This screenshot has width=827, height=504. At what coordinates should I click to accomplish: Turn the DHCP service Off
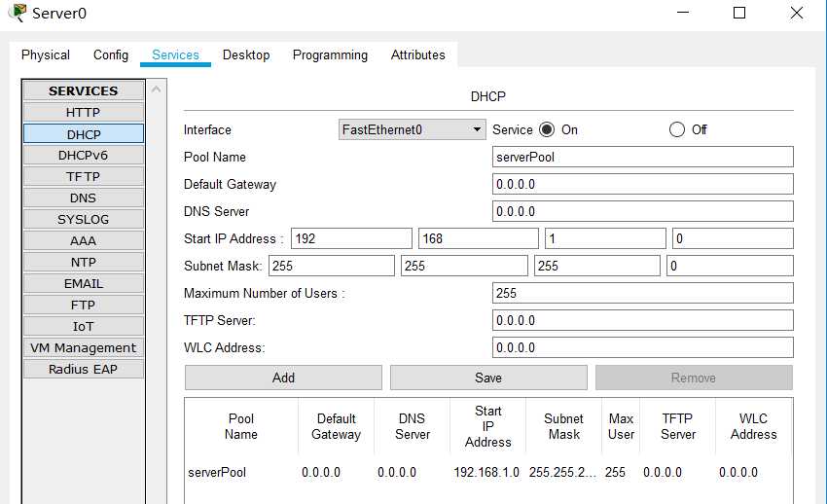pyautogui.click(x=677, y=129)
